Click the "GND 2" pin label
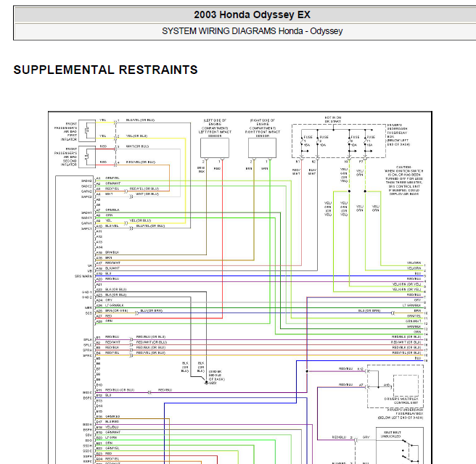The width and height of the screenshot is (476, 464). [x=87, y=297]
